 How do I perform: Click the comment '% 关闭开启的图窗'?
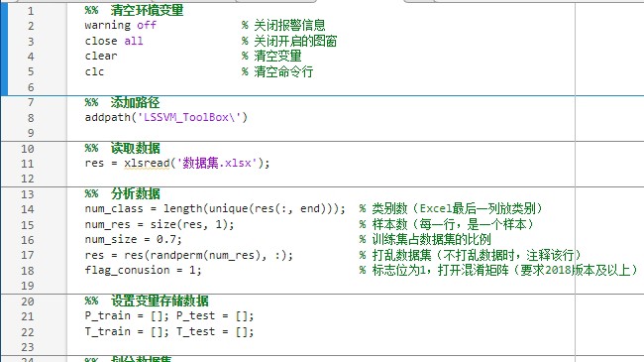289,41
